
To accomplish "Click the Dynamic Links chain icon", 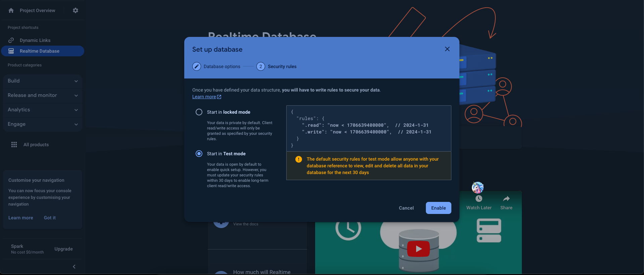I will (11, 40).
